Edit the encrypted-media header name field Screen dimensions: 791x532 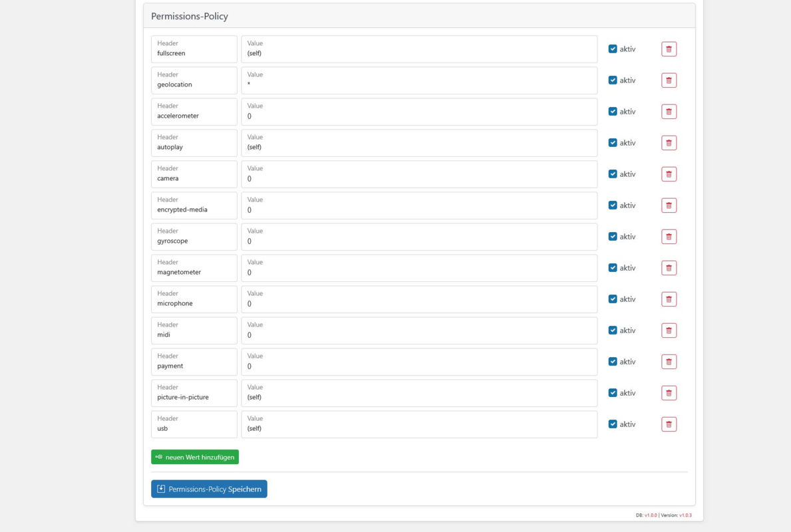(194, 205)
